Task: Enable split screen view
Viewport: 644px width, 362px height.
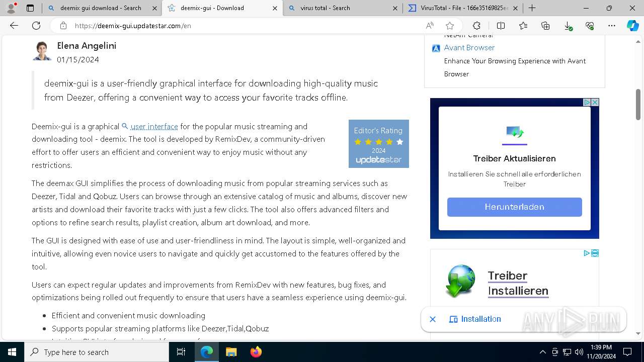Action: point(501,26)
